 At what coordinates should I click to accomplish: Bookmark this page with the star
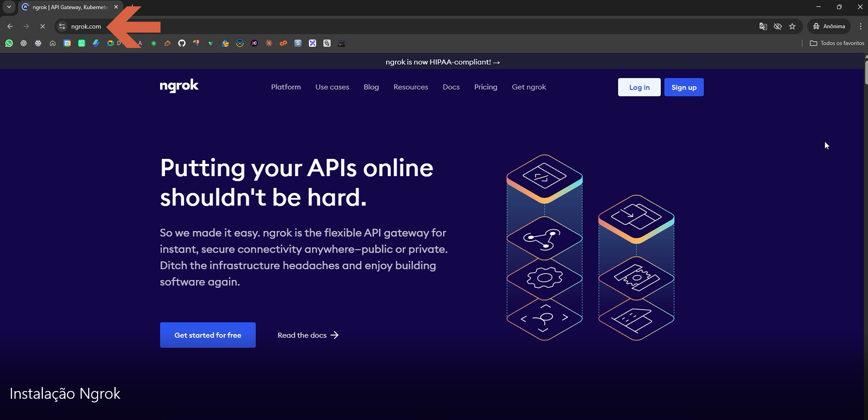[792, 26]
